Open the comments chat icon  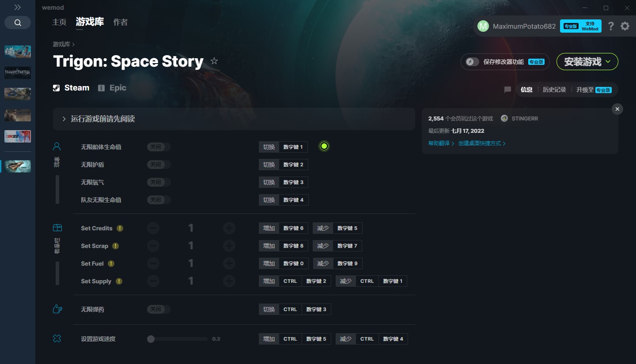point(507,90)
